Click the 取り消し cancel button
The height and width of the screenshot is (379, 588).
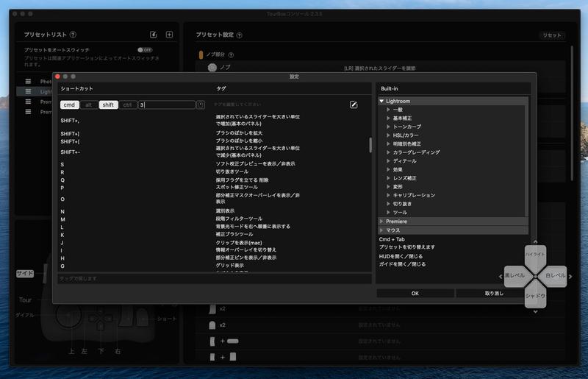point(494,294)
